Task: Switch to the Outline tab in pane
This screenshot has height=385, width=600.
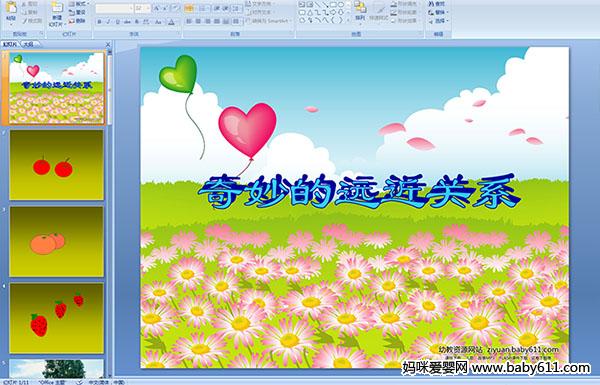Action: pyautogui.click(x=29, y=44)
